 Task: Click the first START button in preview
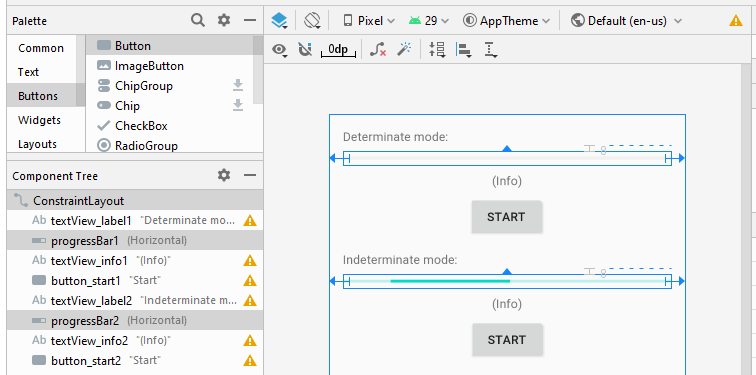coord(506,217)
